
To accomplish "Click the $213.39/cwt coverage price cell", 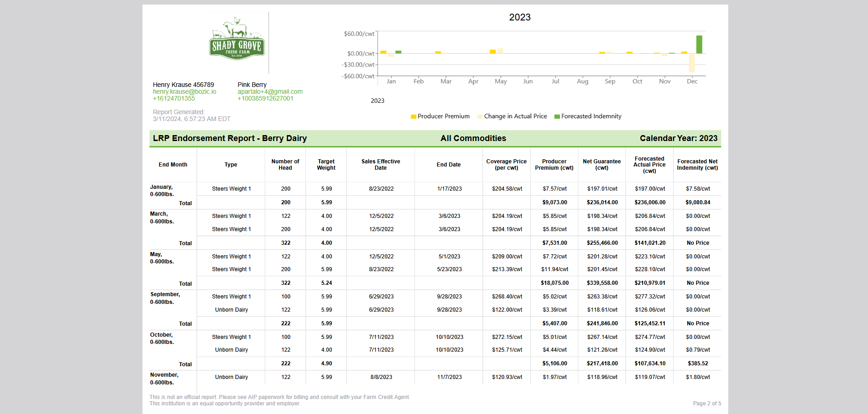I will [507, 269].
